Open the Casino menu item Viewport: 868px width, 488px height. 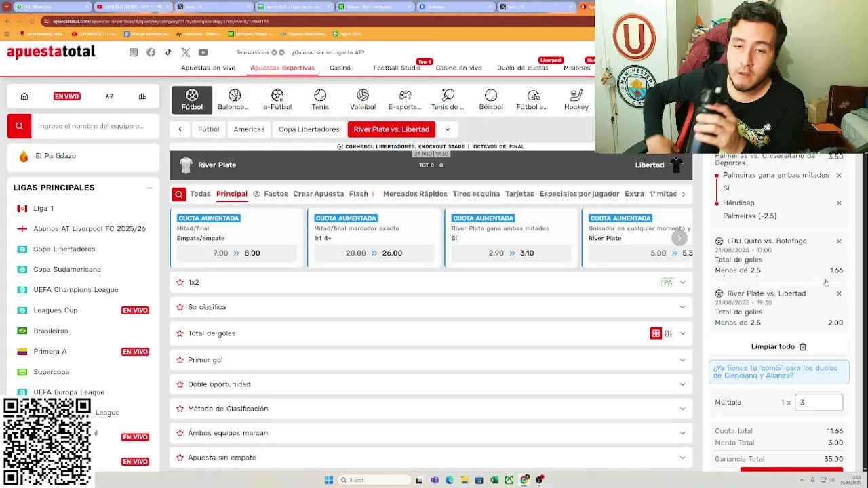point(340,68)
